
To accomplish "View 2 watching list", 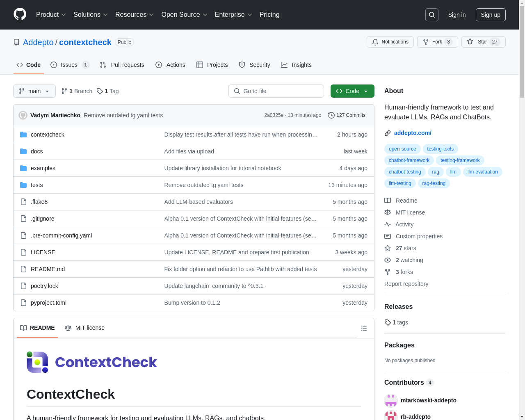I will 404,260.
